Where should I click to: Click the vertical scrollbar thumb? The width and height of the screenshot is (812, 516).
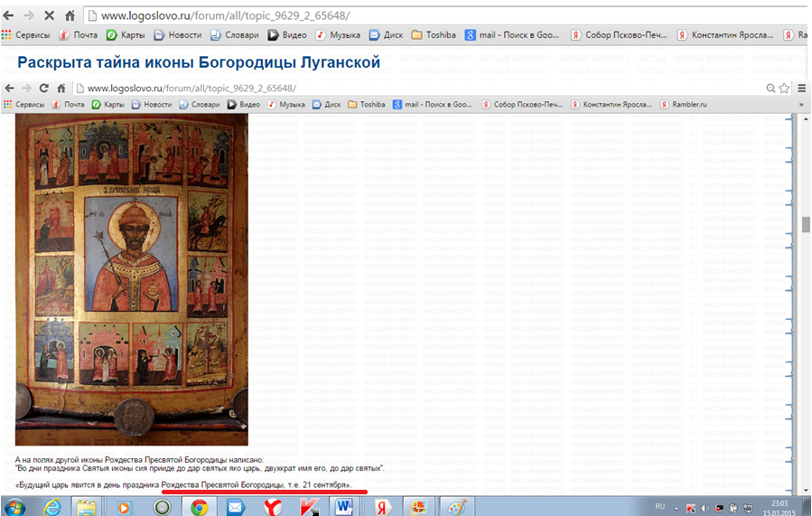coord(806,225)
